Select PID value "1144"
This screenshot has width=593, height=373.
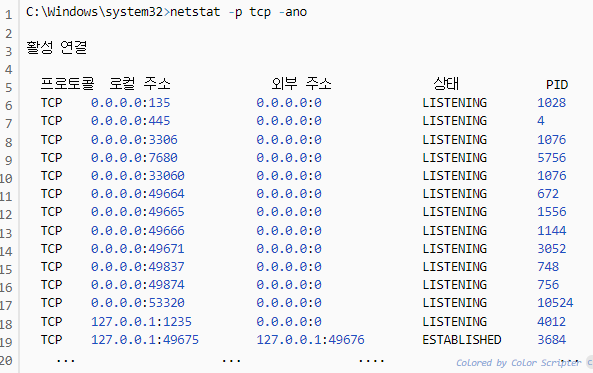(551, 230)
